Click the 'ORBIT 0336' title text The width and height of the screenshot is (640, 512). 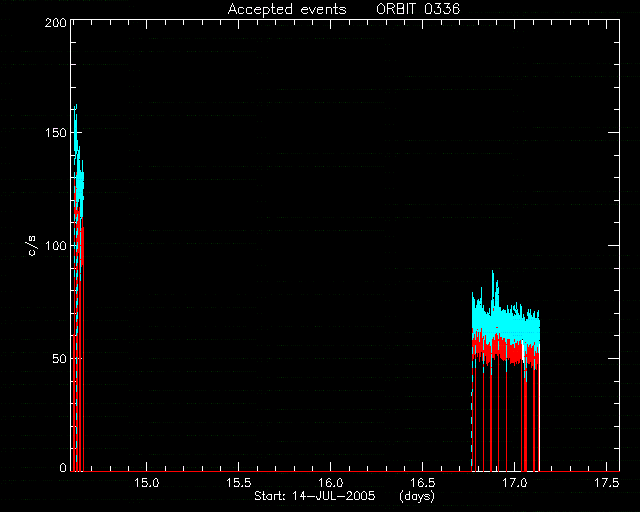point(418,9)
